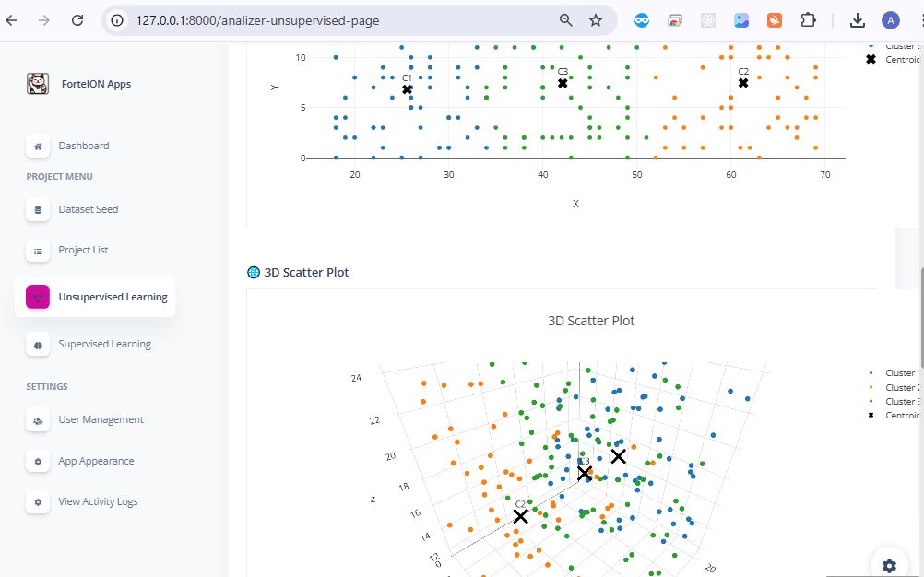Open the browser Extensions puzzle icon
Screen dimensions: 924x577
tap(808, 20)
